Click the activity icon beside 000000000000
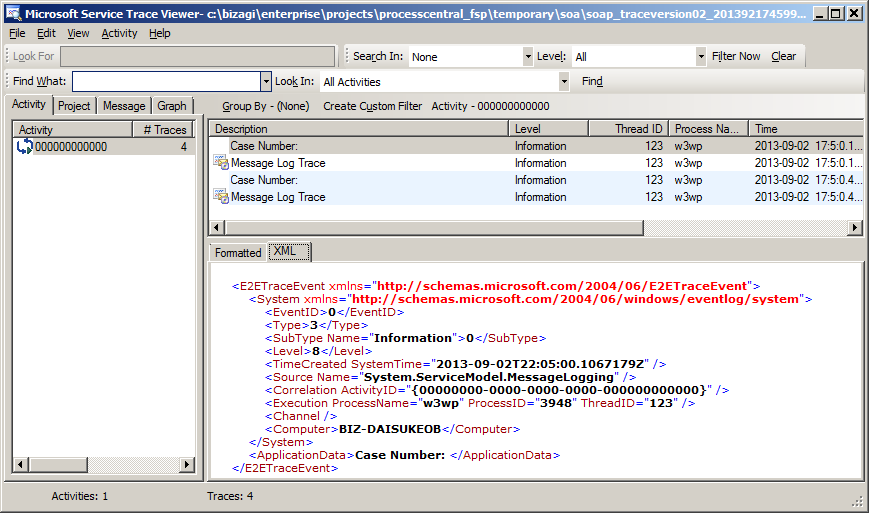The height and width of the screenshot is (513, 869). pos(24,147)
